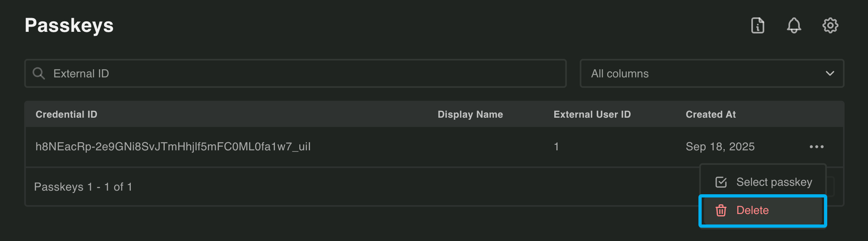
Task: Expand the column filter selector
Action: (x=712, y=73)
